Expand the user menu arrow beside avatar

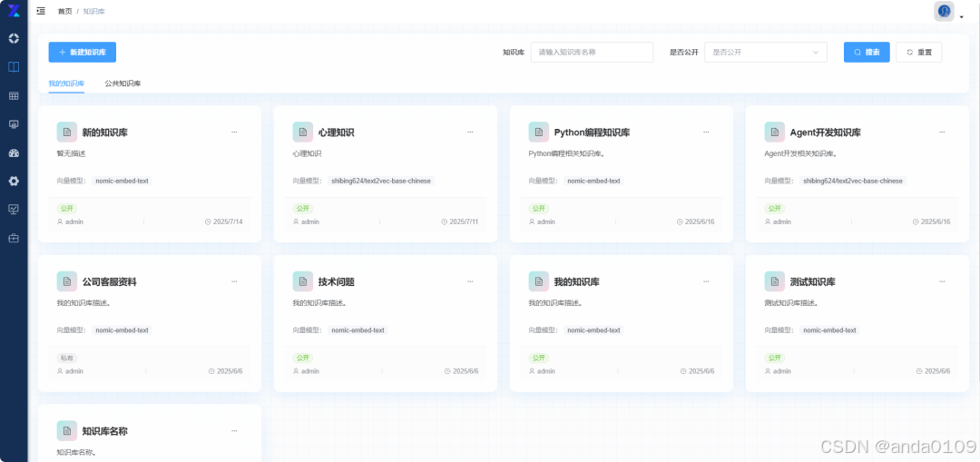point(961,17)
